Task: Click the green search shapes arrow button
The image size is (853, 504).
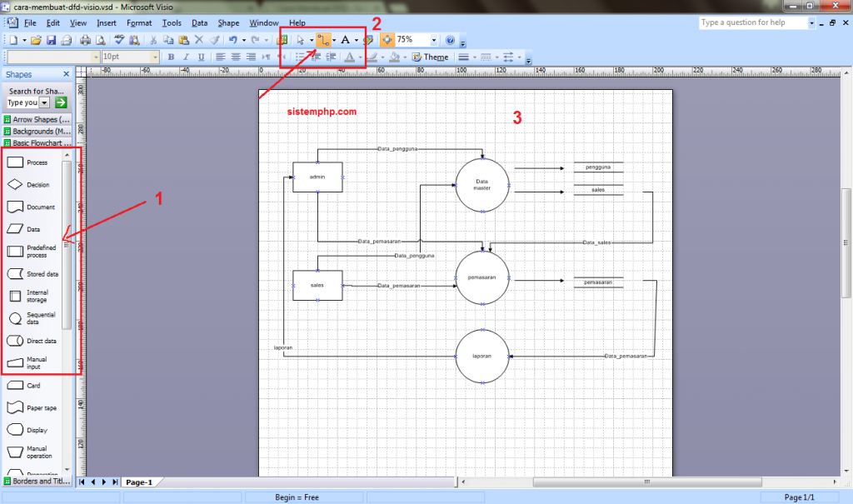Action: pyautogui.click(x=61, y=102)
